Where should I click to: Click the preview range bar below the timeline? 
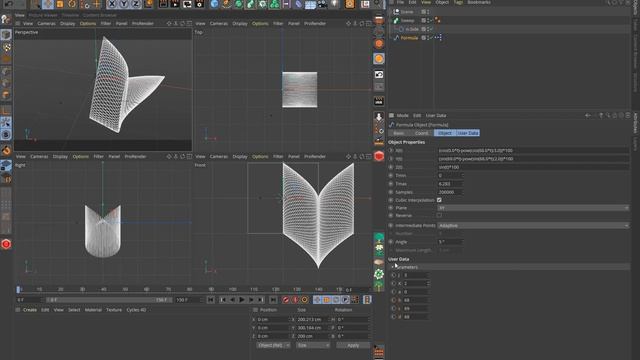(109, 300)
